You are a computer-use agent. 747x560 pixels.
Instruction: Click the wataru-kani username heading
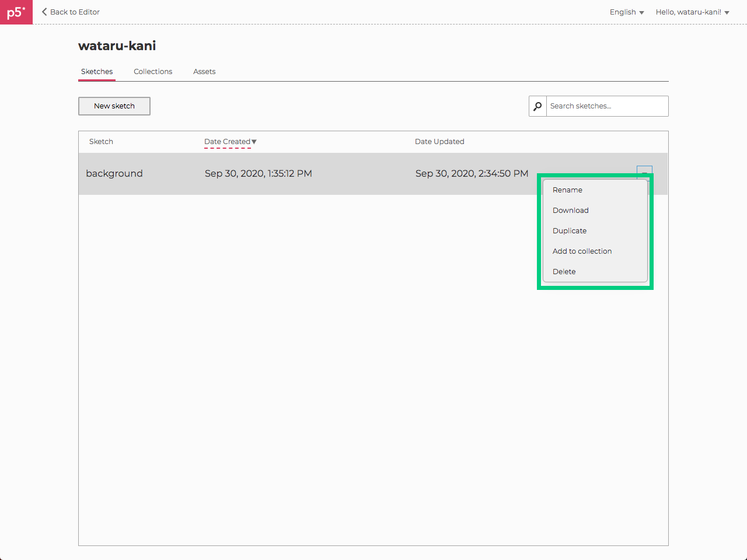click(117, 46)
